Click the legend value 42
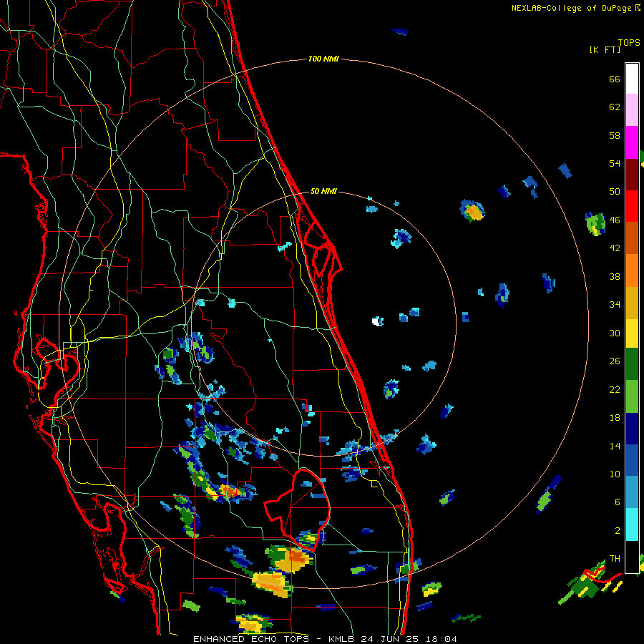 pos(615,248)
